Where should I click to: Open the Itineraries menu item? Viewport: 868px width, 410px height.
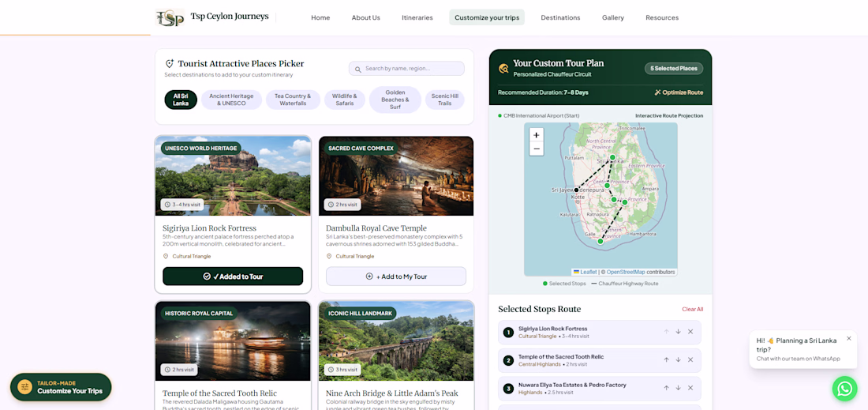point(417,17)
